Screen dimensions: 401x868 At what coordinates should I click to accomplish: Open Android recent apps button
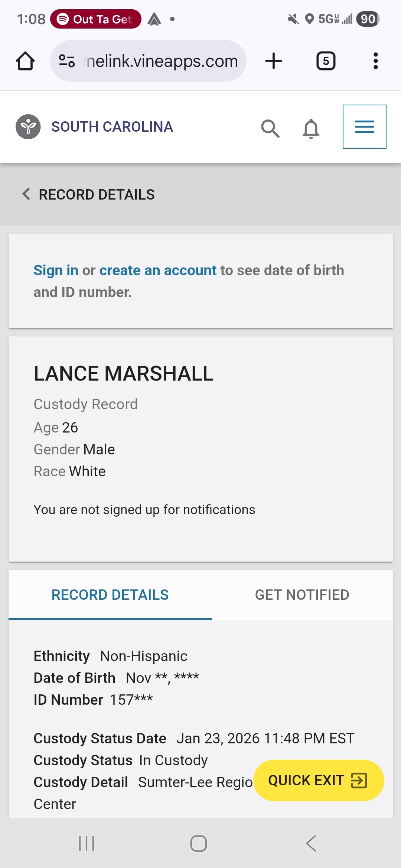(87, 843)
